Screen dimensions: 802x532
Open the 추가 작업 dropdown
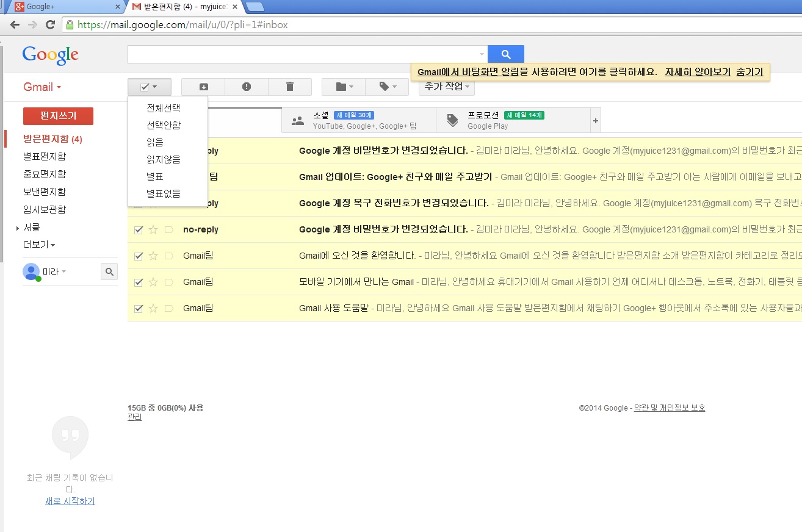[447, 87]
